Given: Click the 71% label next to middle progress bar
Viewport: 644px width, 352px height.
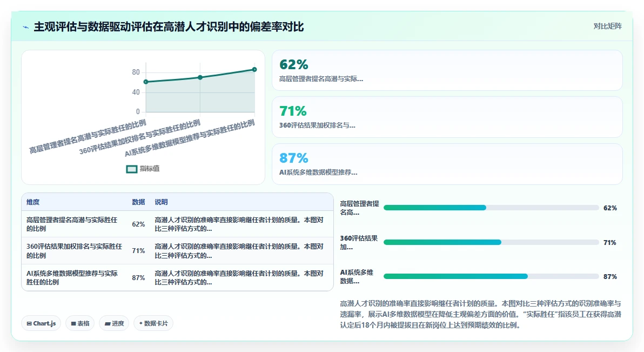Looking at the screenshot, I should [610, 243].
